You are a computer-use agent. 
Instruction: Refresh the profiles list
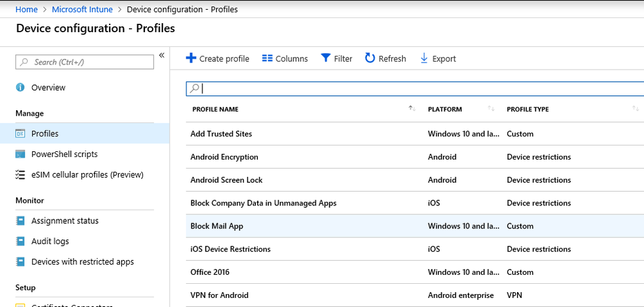click(x=370, y=59)
